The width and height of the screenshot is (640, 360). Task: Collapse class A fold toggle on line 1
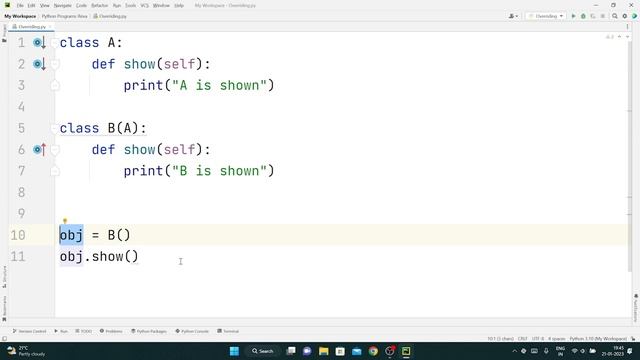(x=55, y=42)
